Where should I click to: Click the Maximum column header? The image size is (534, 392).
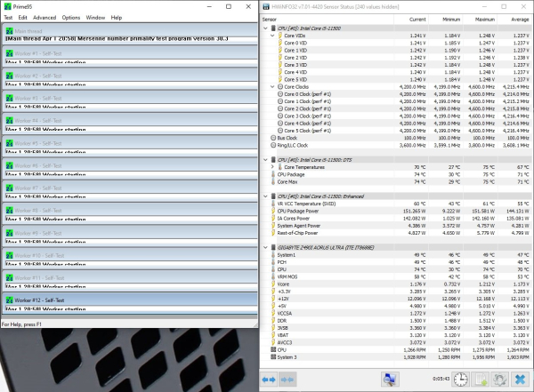coord(485,19)
